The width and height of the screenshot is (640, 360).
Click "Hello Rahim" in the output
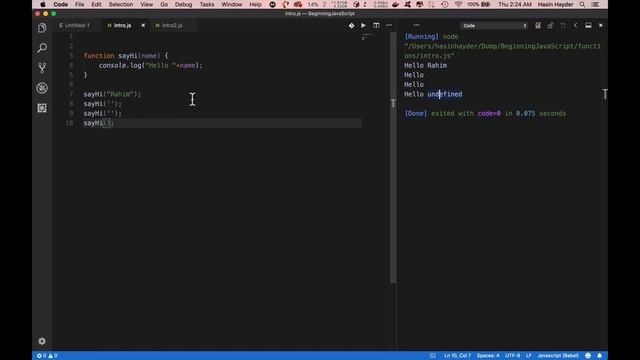tap(425, 65)
